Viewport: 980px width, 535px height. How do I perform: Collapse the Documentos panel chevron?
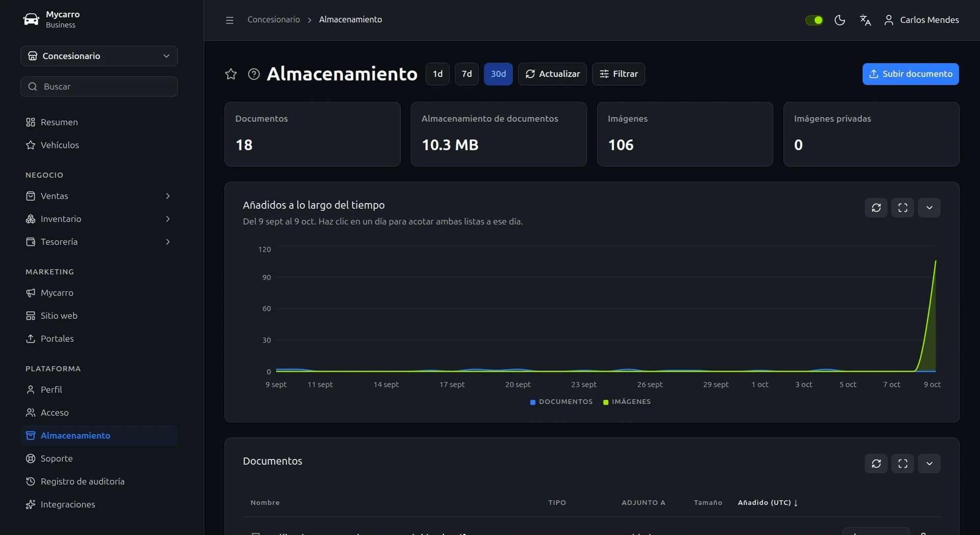[929, 464]
